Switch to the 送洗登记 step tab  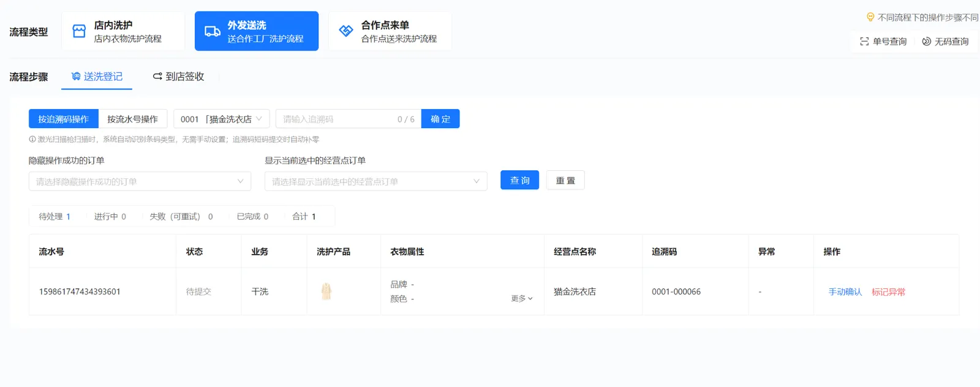tap(97, 77)
